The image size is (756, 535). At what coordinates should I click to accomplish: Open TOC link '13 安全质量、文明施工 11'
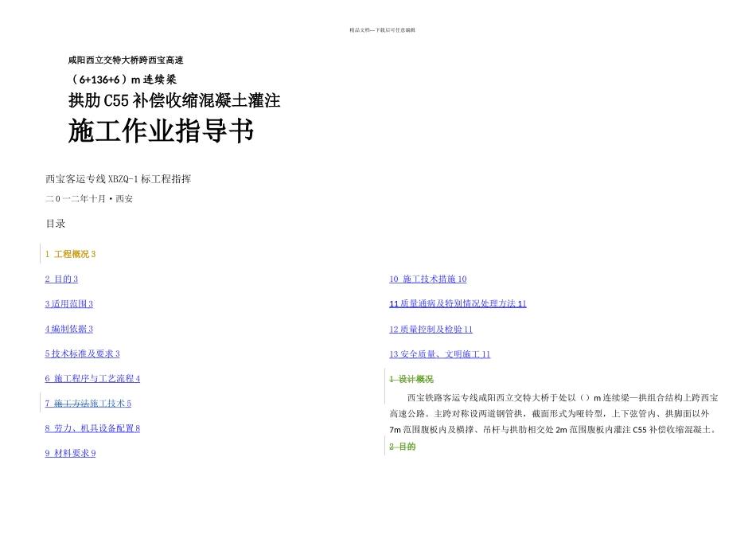[440, 354]
